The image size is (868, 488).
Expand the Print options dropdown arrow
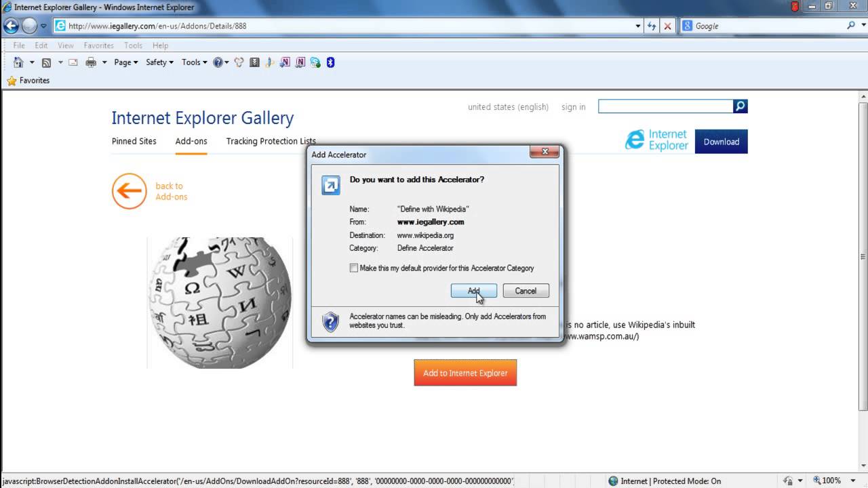click(x=104, y=62)
